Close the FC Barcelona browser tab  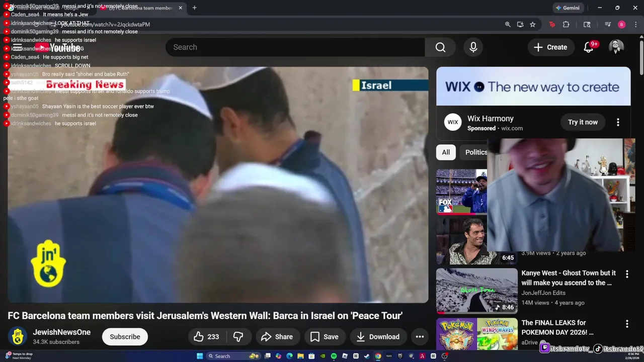(x=180, y=8)
